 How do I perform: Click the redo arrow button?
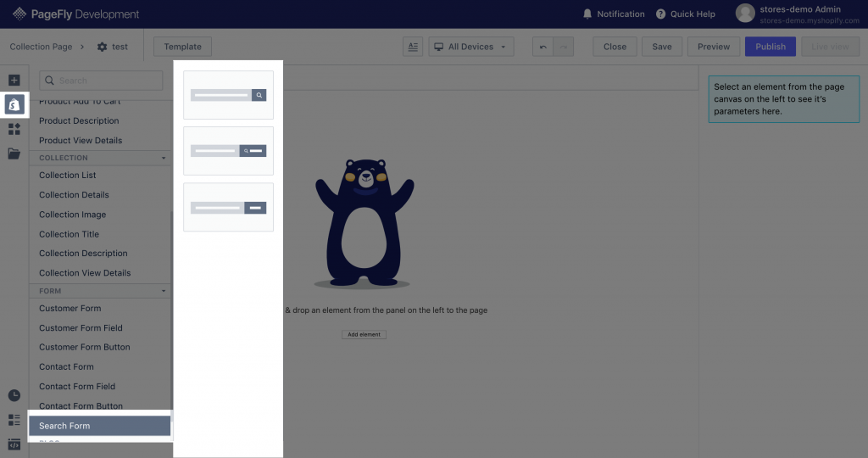(564, 47)
